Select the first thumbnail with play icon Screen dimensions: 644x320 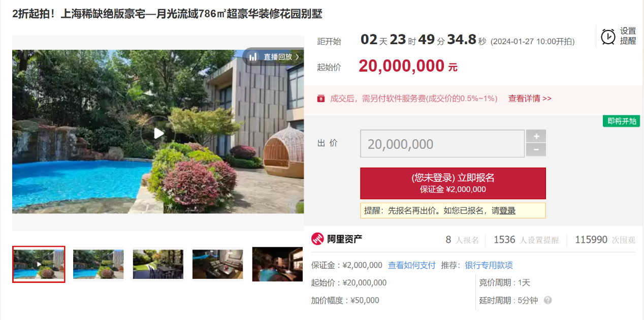39,264
